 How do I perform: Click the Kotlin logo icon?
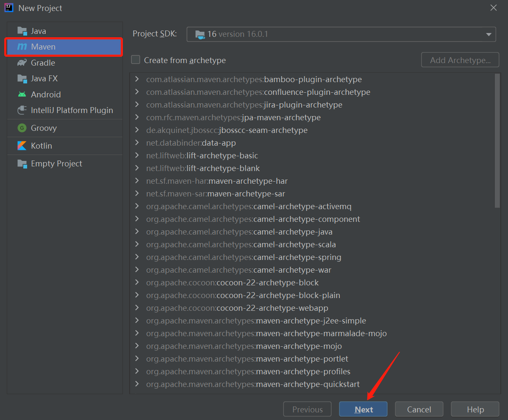[x=22, y=146]
